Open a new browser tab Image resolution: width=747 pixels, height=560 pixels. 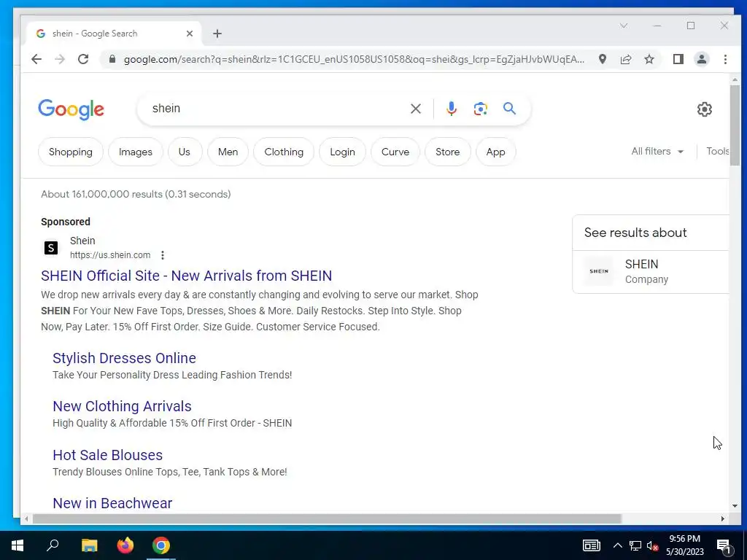tap(217, 34)
